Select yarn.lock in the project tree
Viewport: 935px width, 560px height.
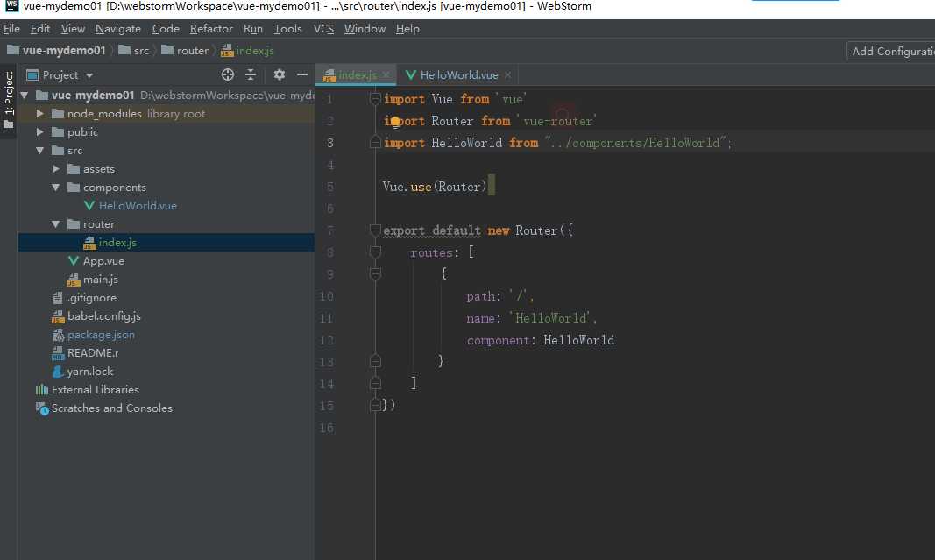point(90,372)
